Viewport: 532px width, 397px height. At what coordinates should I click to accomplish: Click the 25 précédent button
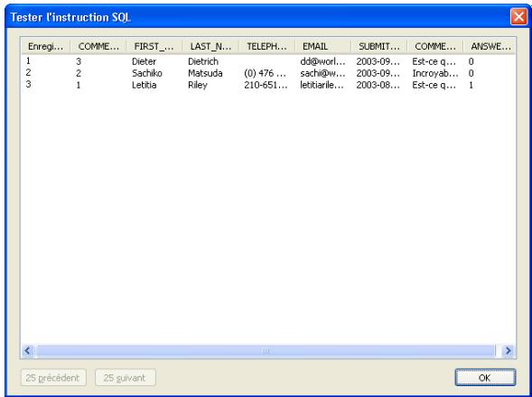point(53,377)
